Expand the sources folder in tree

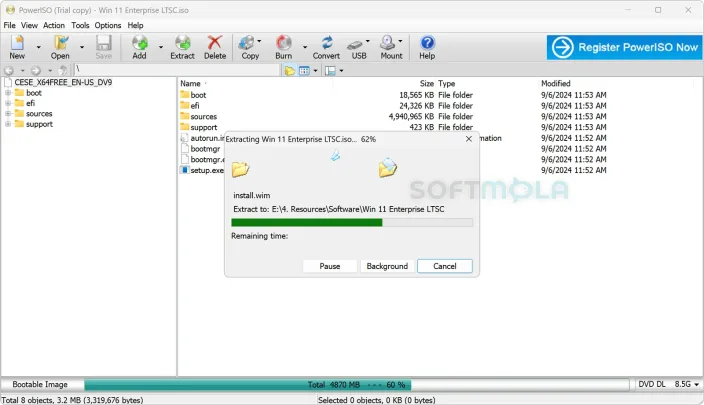8,113
